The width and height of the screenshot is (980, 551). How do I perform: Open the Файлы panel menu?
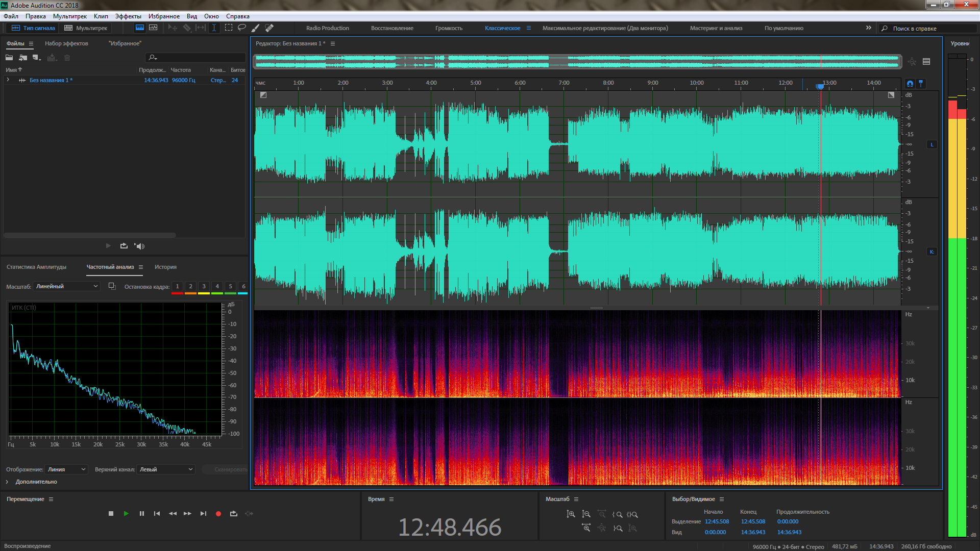31,44
